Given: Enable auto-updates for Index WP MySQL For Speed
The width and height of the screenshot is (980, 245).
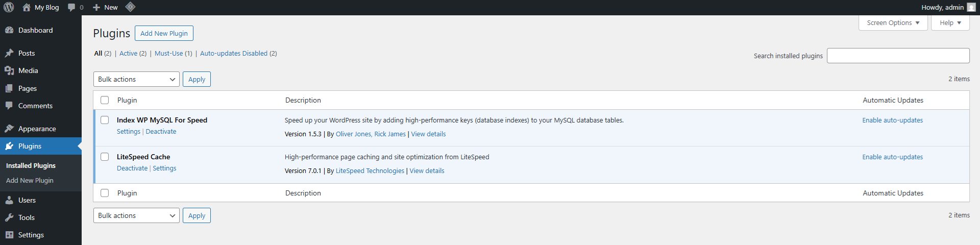Looking at the screenshot, I should pos(893,120).
